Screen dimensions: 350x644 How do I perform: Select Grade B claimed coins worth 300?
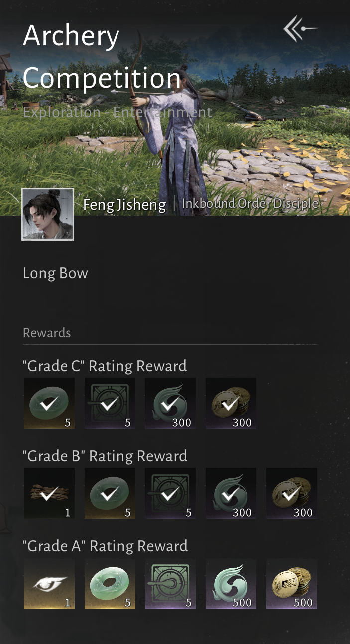point(292,493)
